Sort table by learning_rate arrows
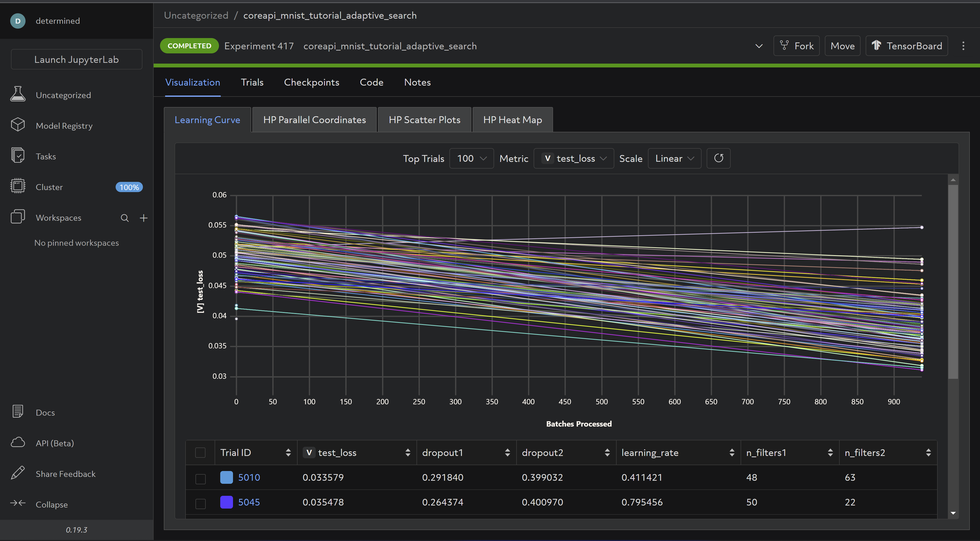980x541 pixels. click(732, 453)
